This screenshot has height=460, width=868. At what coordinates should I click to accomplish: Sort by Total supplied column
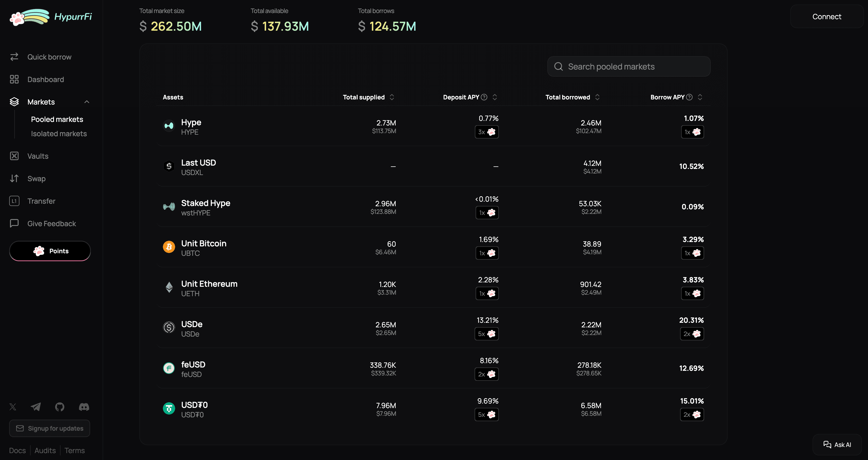[392, 97]
